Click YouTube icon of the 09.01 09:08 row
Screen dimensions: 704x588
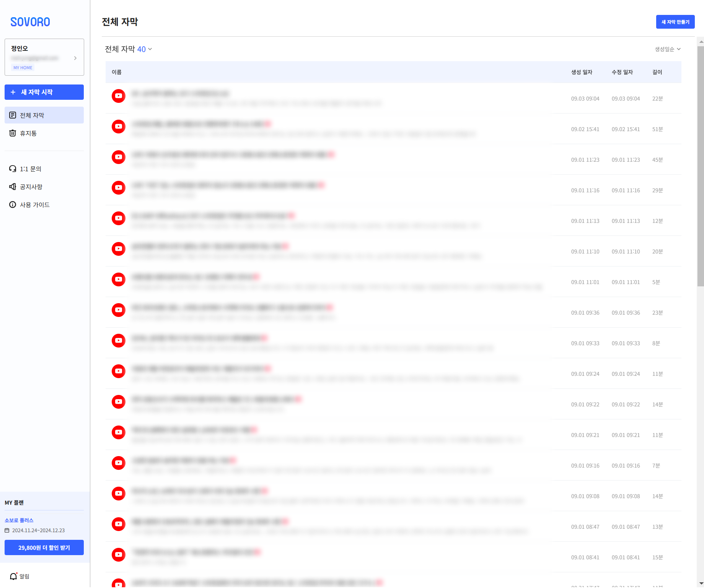tap(119, 494)
